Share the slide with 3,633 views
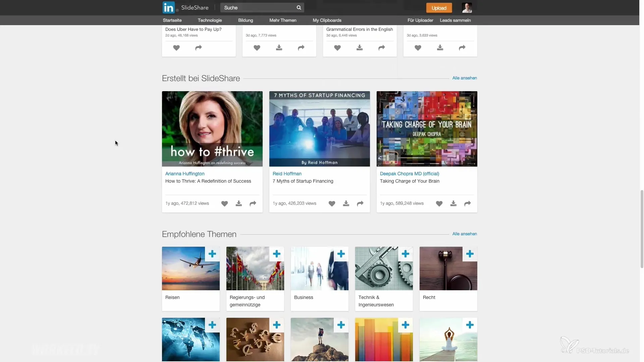Screen dimensions: 644x362 pyautogui.click(x=462, y=48)
